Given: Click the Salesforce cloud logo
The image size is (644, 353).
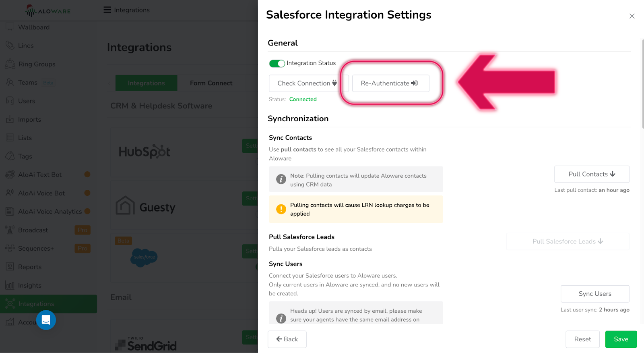Looking at the screenshot, I should pyautogui.click(x=144, y=257).
